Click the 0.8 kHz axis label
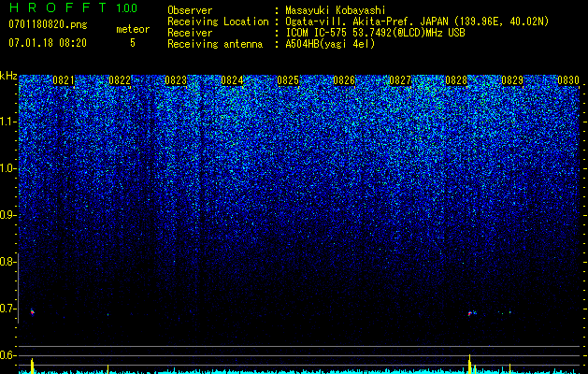The width and height of the screenshot is (588, 374). (x=7, y=262)
